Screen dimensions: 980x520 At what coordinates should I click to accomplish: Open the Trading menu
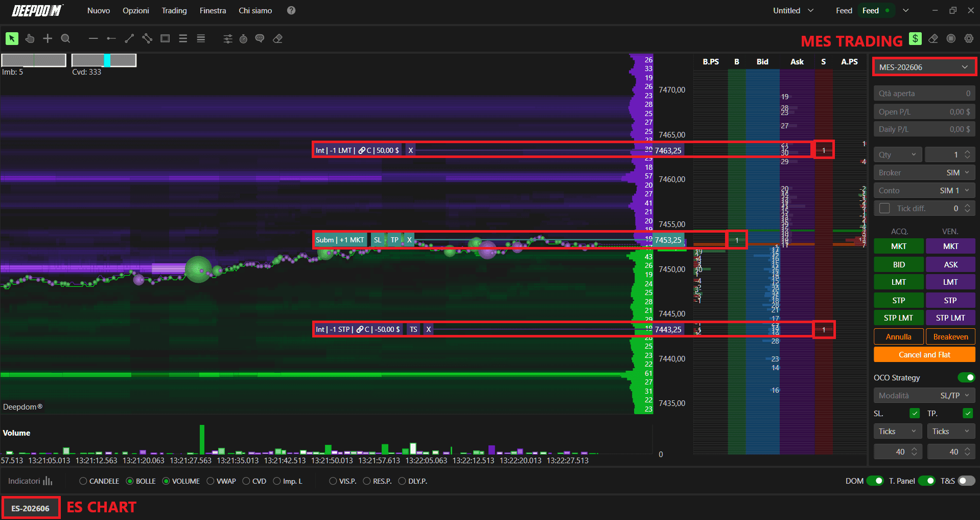tap(174, 10)
